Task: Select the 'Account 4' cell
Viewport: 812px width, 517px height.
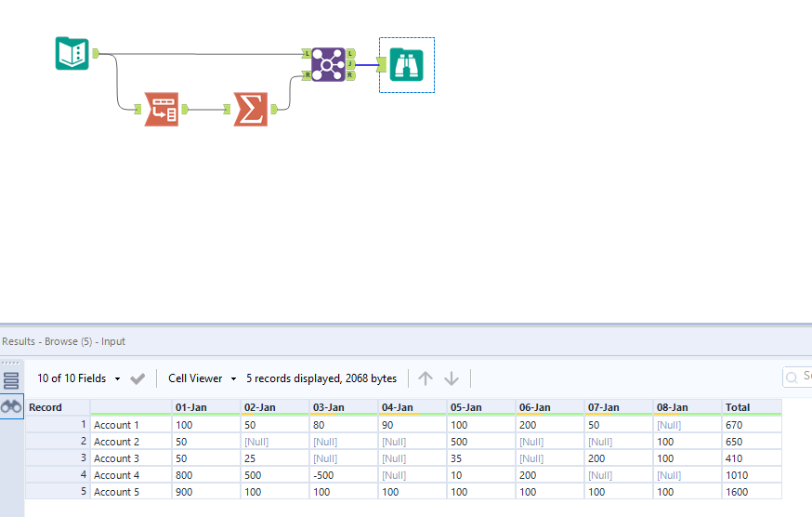Action: pos(131,474)
